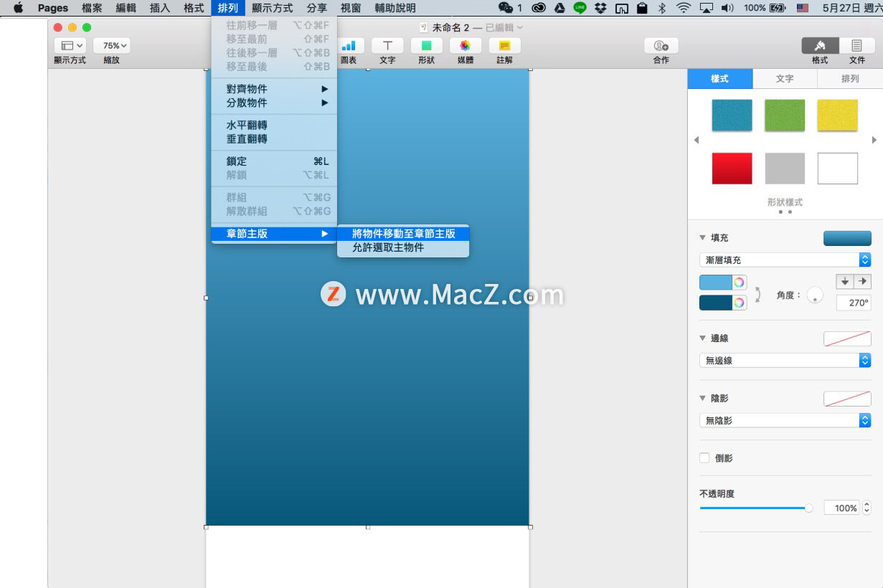
Task: Click the Wi-Fi menu bar icon
Action: (683, 8)
